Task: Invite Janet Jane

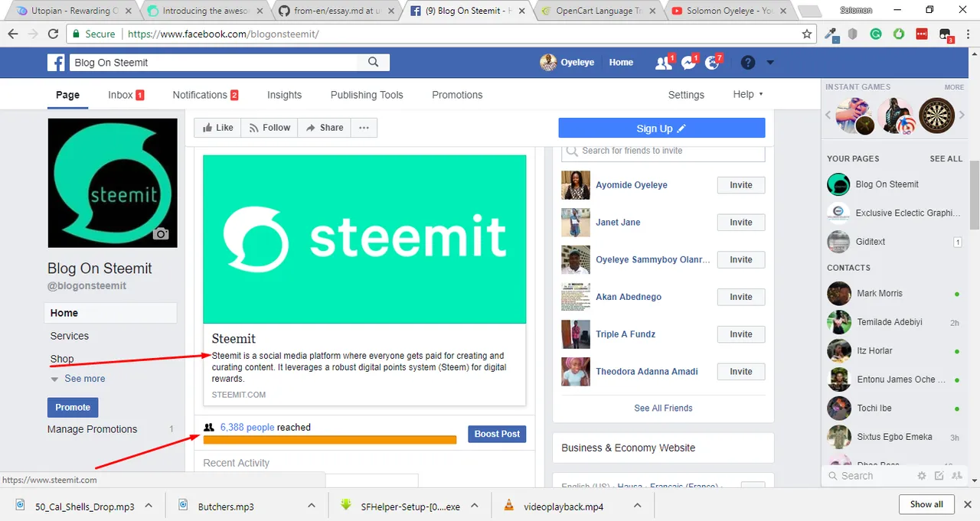Action: pos(741,223)
